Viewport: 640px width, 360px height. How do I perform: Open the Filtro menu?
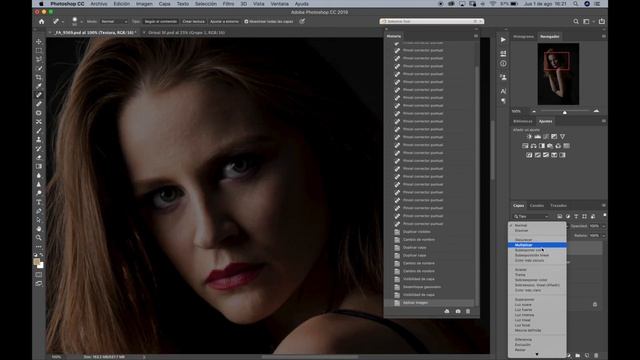228,4
